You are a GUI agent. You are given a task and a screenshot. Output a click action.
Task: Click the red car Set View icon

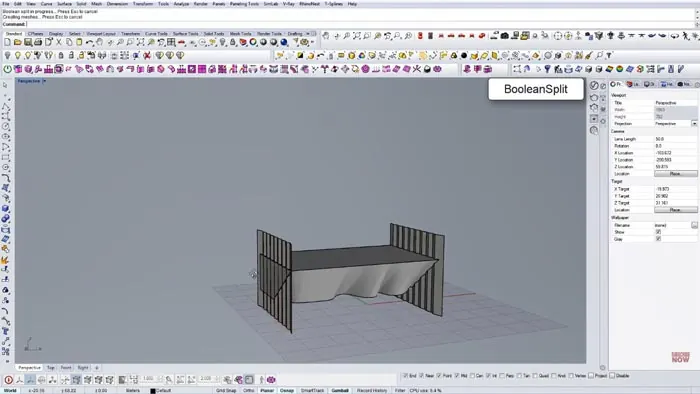(181, 42)
